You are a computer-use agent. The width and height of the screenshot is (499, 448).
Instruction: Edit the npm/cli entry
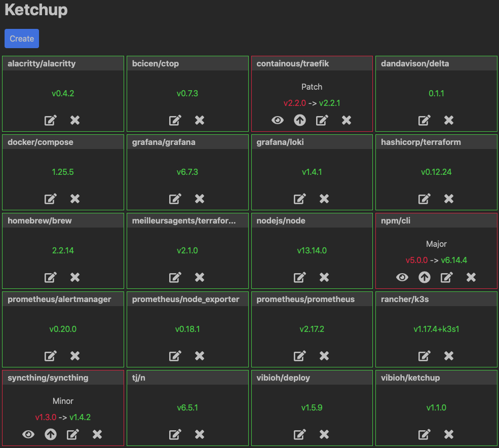(446, 277)
